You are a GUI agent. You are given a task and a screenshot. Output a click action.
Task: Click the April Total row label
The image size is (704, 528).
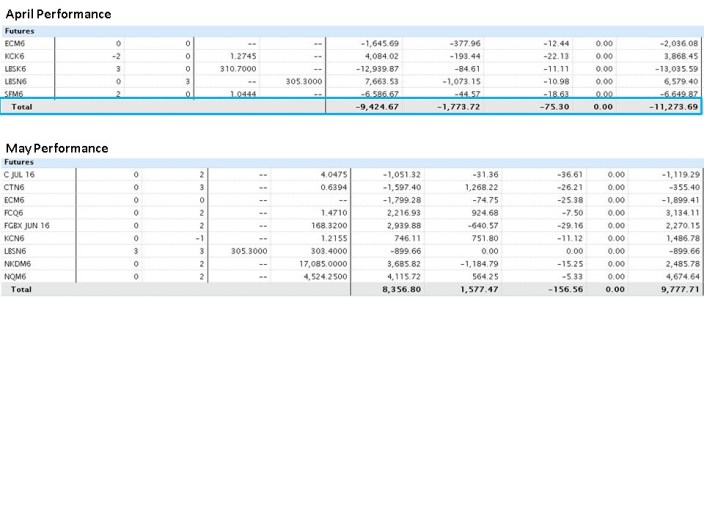21,106
